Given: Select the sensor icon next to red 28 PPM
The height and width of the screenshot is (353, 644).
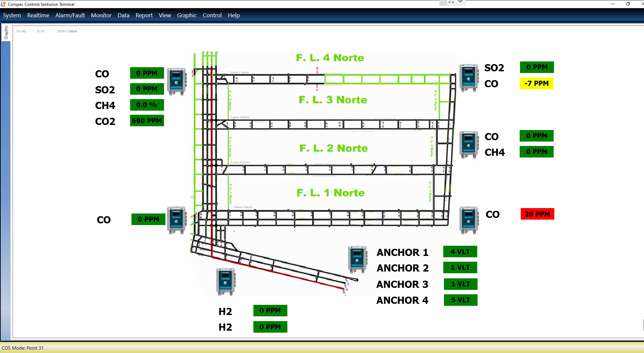Looking at the screenshot, I should pyautogui.click(x=469, y=220).
